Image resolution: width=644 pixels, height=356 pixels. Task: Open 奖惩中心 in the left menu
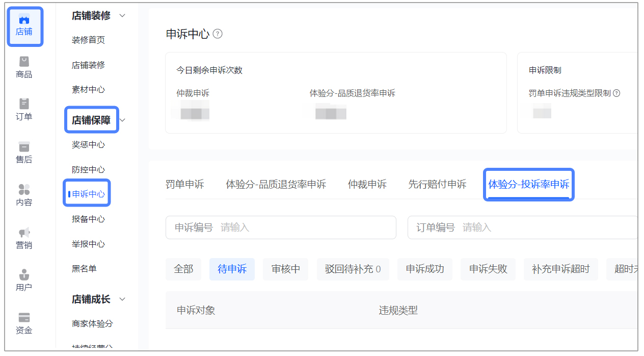pyautogui.click(x=88, y=145)
